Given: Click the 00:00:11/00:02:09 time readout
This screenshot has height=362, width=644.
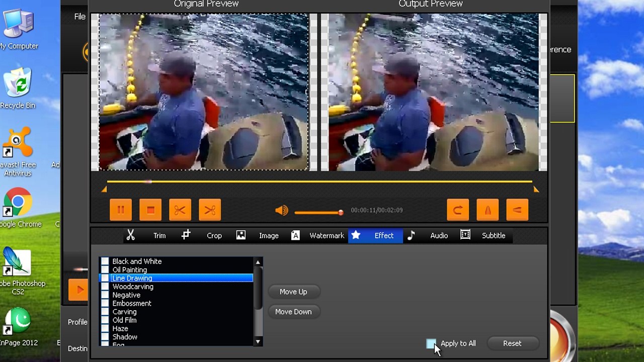Looking at the screenshot, I should click(x=377, y=210).
